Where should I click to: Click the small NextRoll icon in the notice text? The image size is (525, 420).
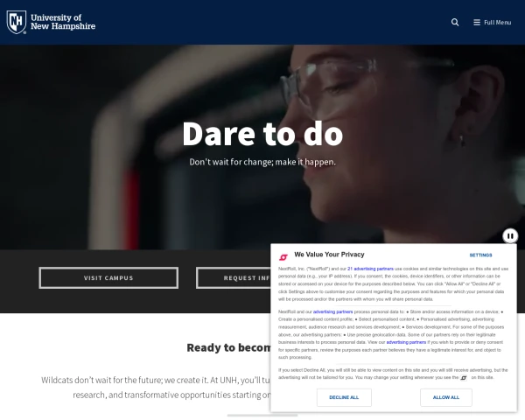pos(464,378)
